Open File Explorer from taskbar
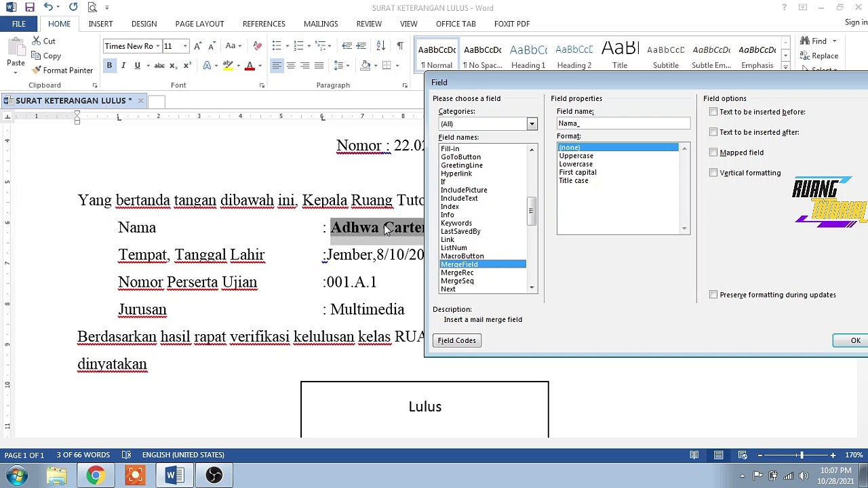The width and height of the screenshot is (868, 488). (x=56, y=476)
